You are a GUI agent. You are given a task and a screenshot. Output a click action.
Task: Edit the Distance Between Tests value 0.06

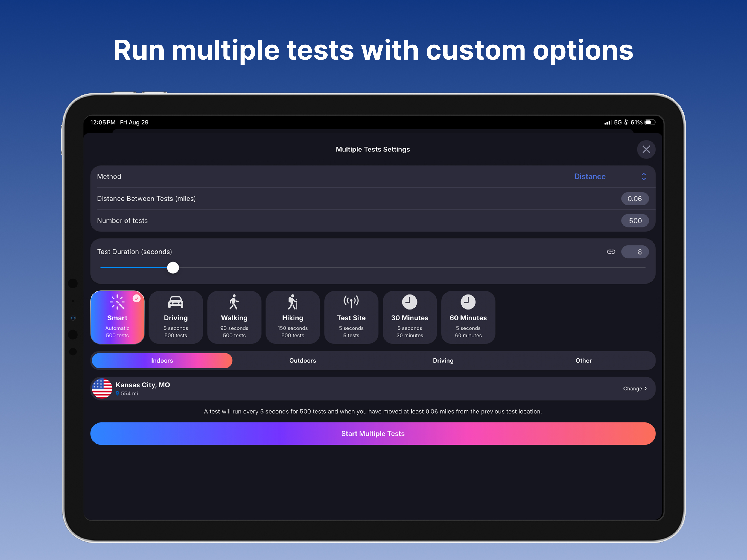point(635,199)
